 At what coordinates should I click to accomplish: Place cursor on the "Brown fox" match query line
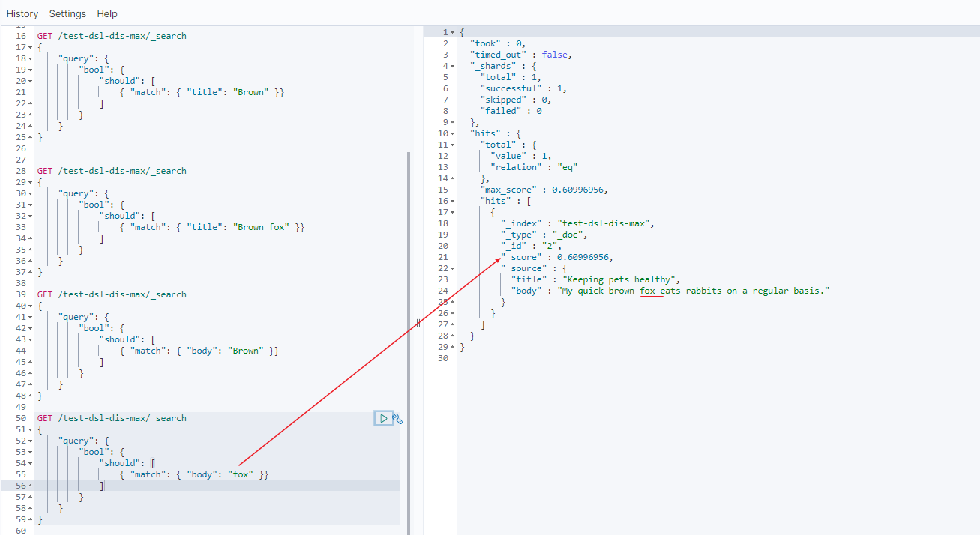point(217,227)
